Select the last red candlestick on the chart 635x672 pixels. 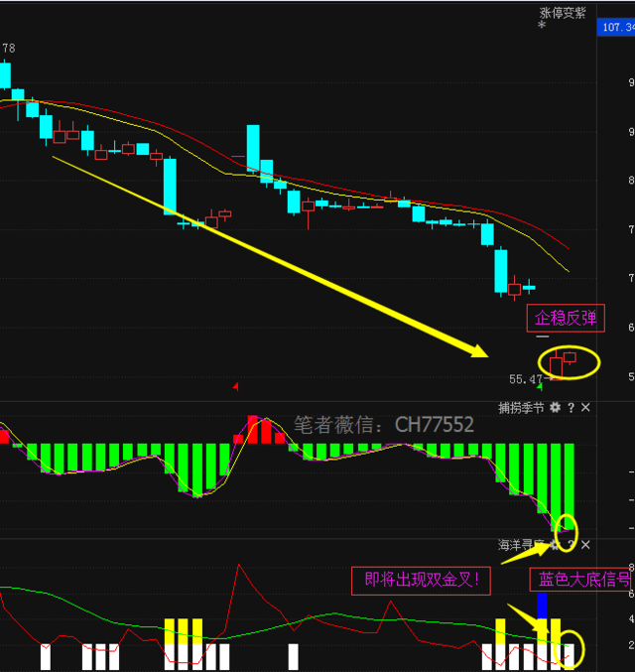click(570, 358)
